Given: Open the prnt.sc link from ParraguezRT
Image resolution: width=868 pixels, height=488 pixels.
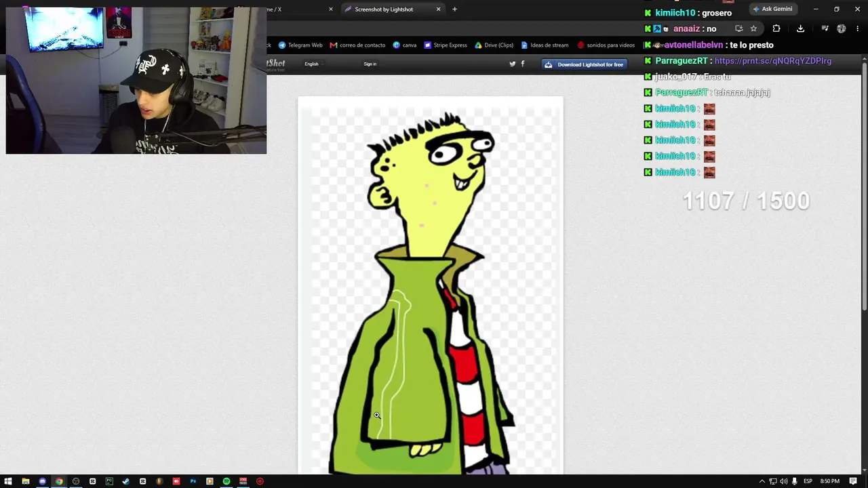Looking at the screenshot, I should click(x=773, y=61).
